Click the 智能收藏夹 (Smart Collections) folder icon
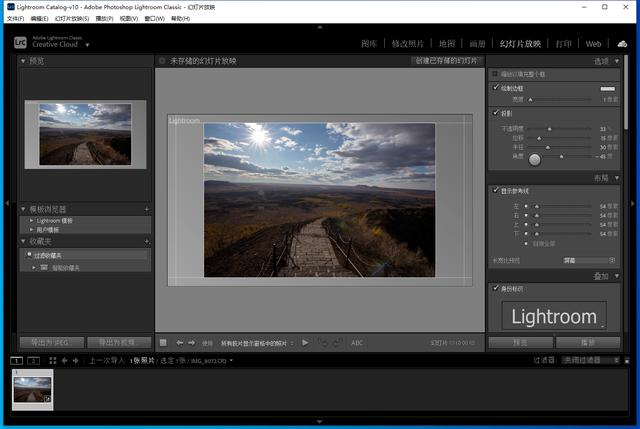The image size is (640, 429). [x=44, y=267]
